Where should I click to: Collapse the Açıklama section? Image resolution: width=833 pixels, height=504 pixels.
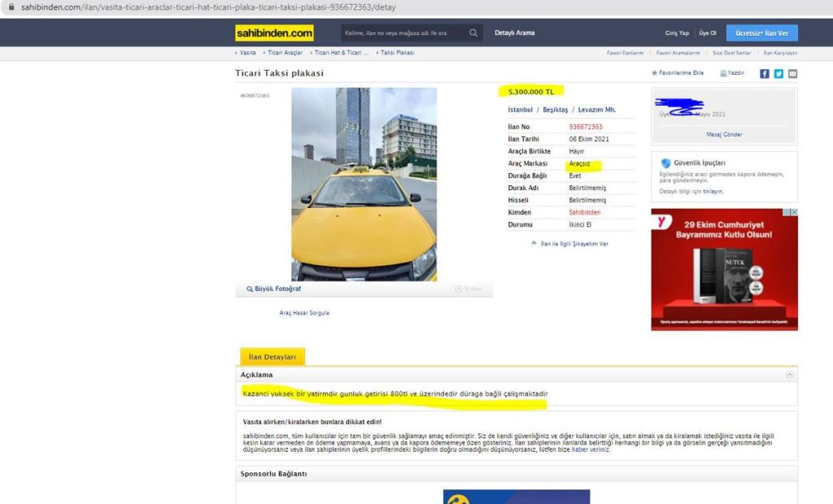pos(789,375)
